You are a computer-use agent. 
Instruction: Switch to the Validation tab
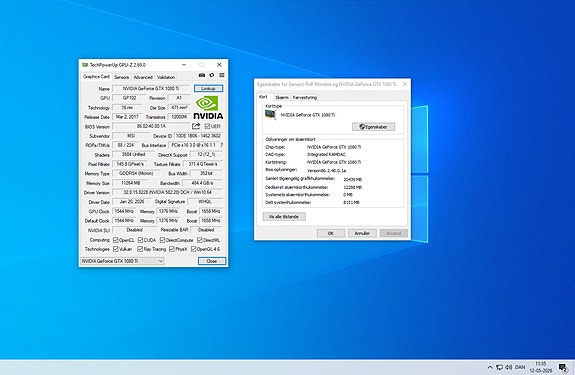pos(166,77)
